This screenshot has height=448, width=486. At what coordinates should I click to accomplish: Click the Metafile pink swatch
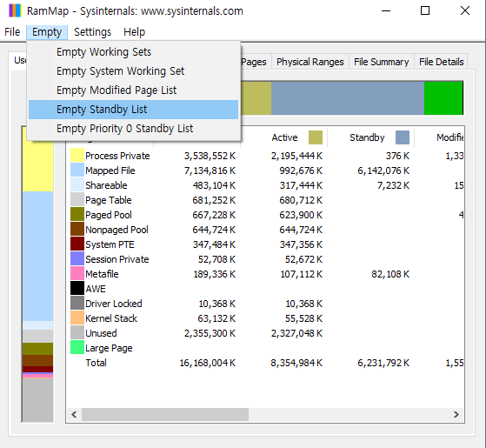tap(77, 273)
